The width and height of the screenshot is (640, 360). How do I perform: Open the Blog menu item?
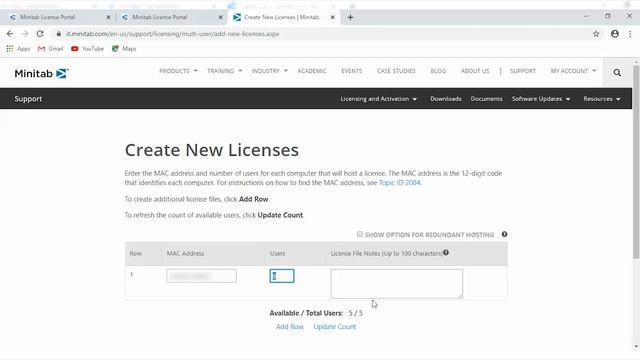pyautogui.click(x=438, y=71)
